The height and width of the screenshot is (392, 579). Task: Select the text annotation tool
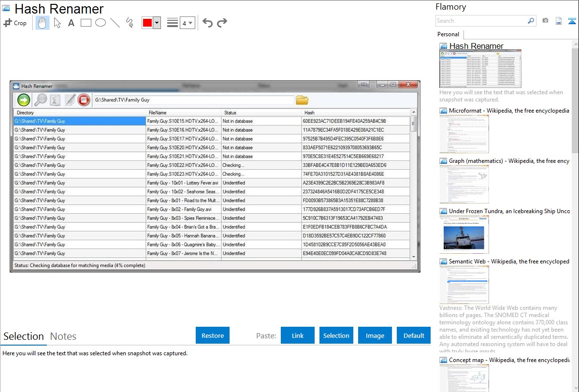(x=71, y=23)
